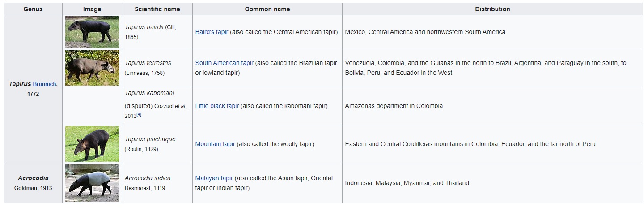Select the Scientific name column header
Image resolution: width=644 pixels, height=208 pixels.
(x=157, y=9)
